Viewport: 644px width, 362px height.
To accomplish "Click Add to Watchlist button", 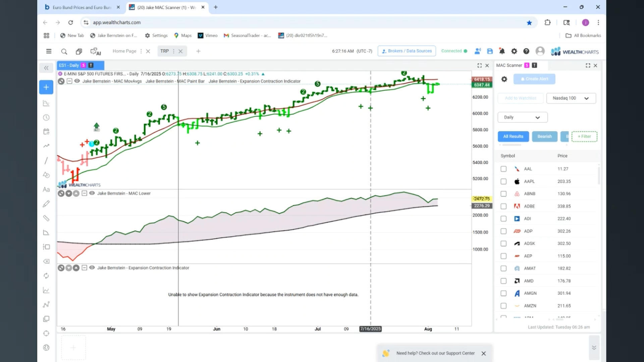I will [521, 98].
